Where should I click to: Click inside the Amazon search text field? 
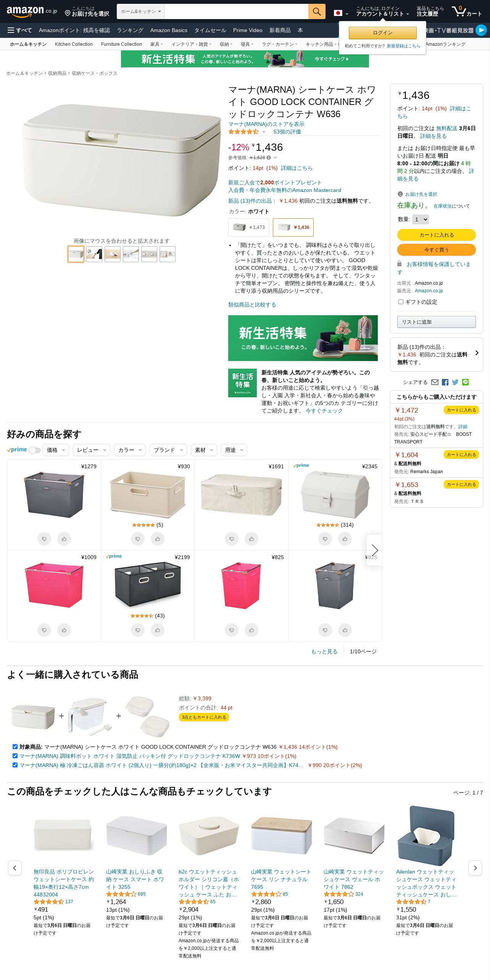pyautogui.click(x=236, y=11)
